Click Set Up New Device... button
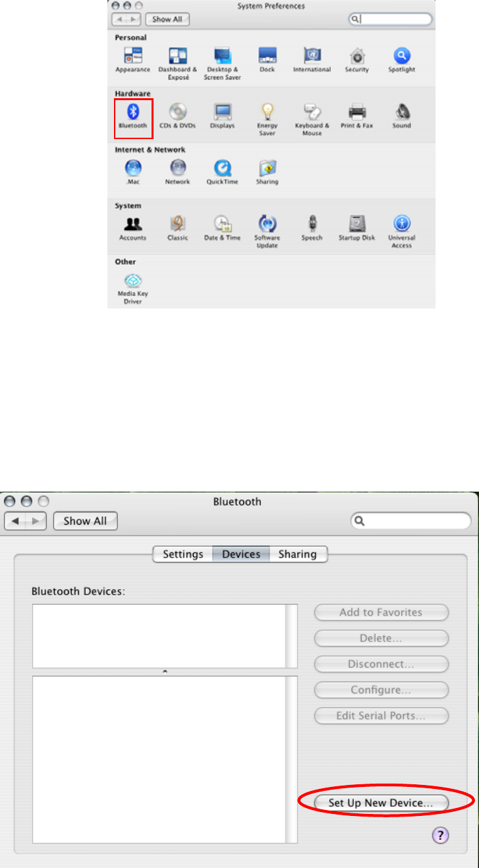The width and height of the screenshot is (479, 868). [381, 803]
